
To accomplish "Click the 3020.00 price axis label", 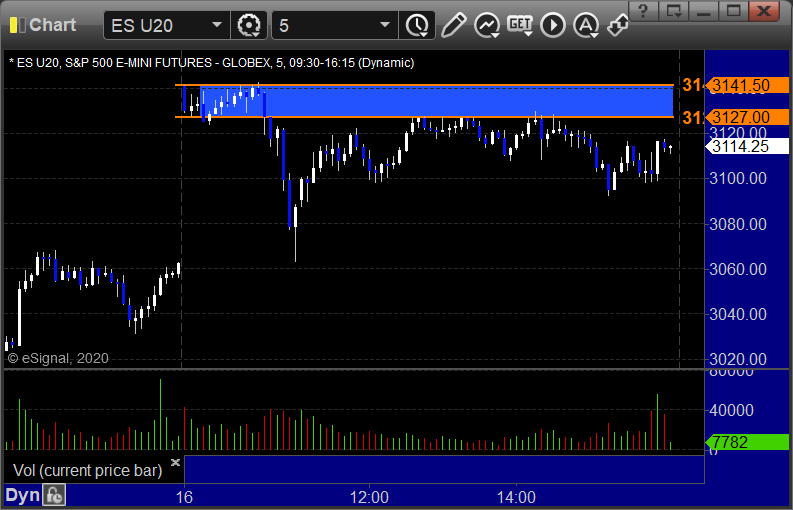I will 738,359.
